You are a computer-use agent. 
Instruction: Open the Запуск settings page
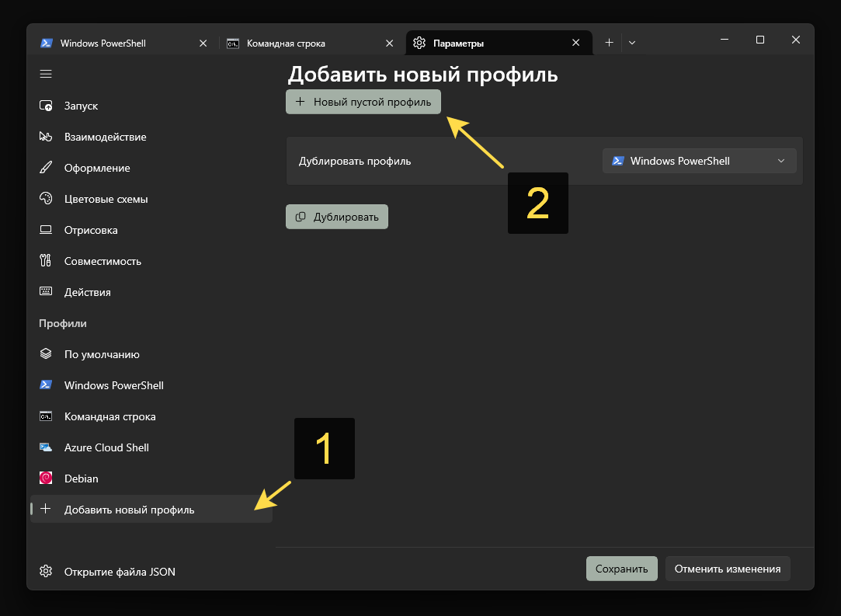[151, 106]
